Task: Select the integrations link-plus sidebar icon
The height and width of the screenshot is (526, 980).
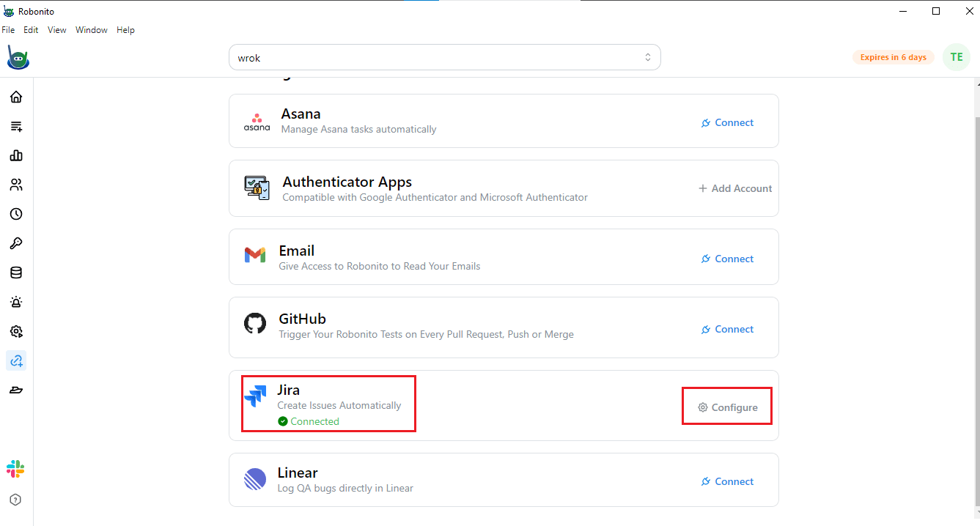Action: coord(16,360)
